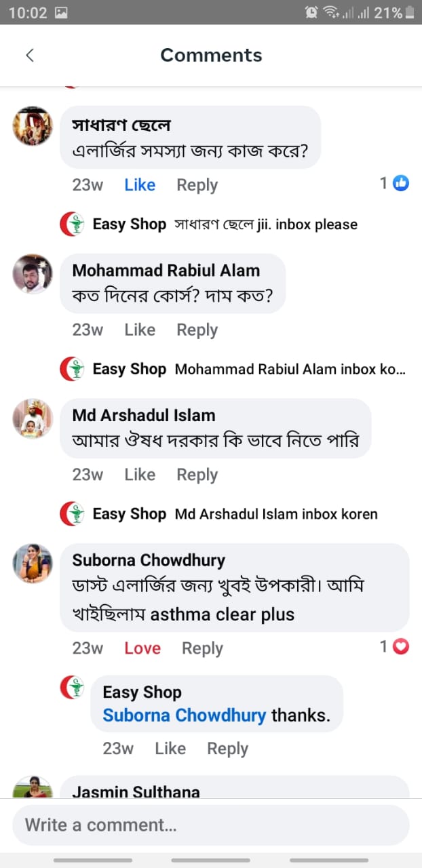Open the blue Suborna Chowdhury mention link

tap(184, 715)
